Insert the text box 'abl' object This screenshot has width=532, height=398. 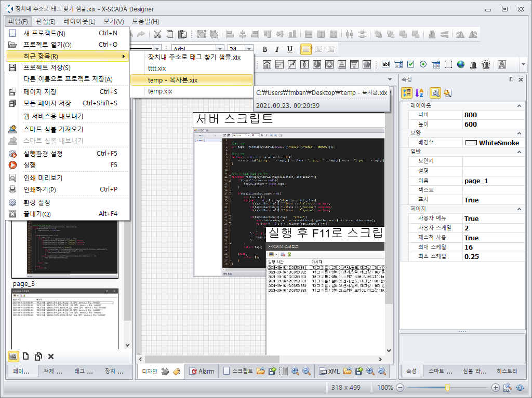(x=386, y=64)
